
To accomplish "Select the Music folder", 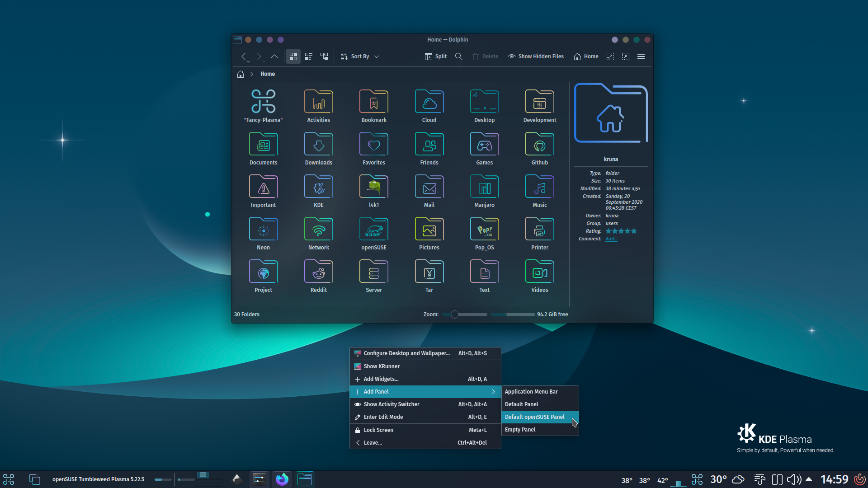I will (x=540, y=191).
